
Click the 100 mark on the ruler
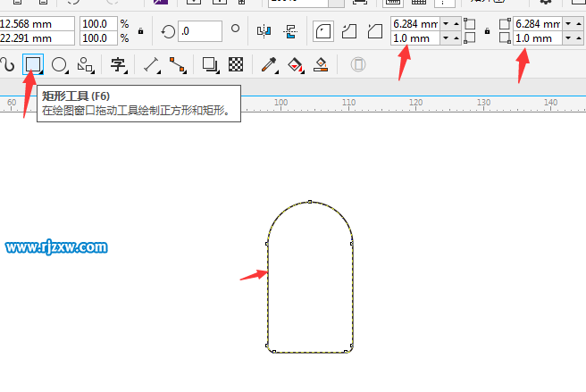(280, 102)
